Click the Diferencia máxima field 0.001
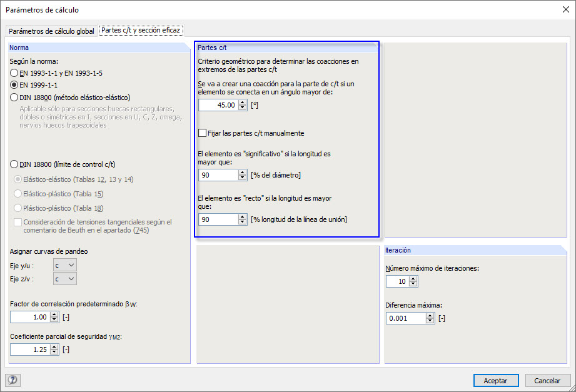Viewport: 576px width, 392px height. click(406, 318)
